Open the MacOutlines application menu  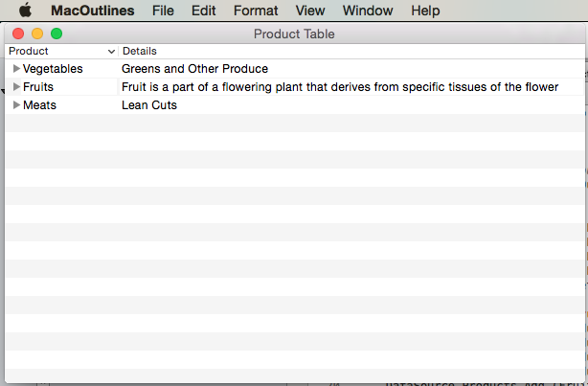93,11
